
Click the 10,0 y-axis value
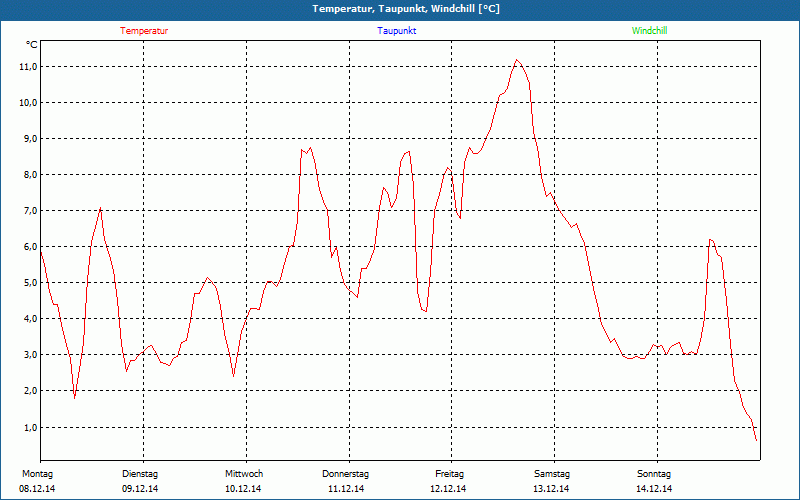point(28,103)
